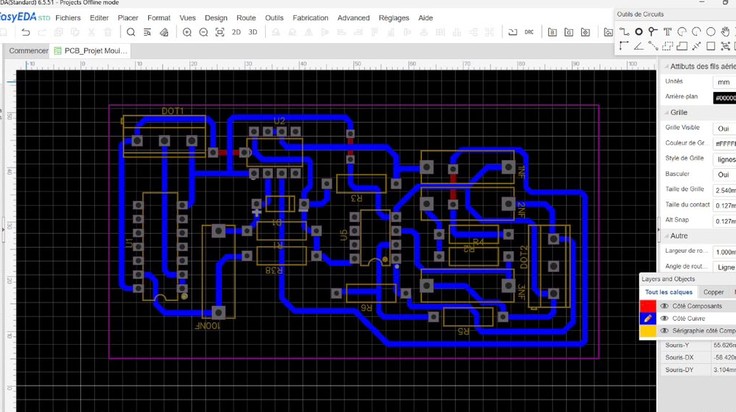
Task: Open the Fabrication menu
Action: (310, 18)
